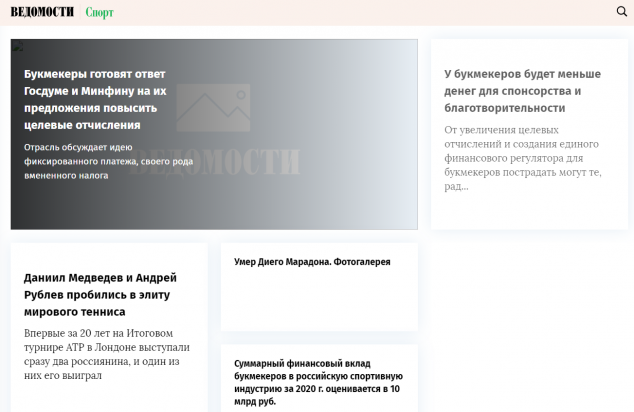This screenshot has width=634, height=412.
Task: Go to Ведомости home logo
Action: click(x=42, y=12)
